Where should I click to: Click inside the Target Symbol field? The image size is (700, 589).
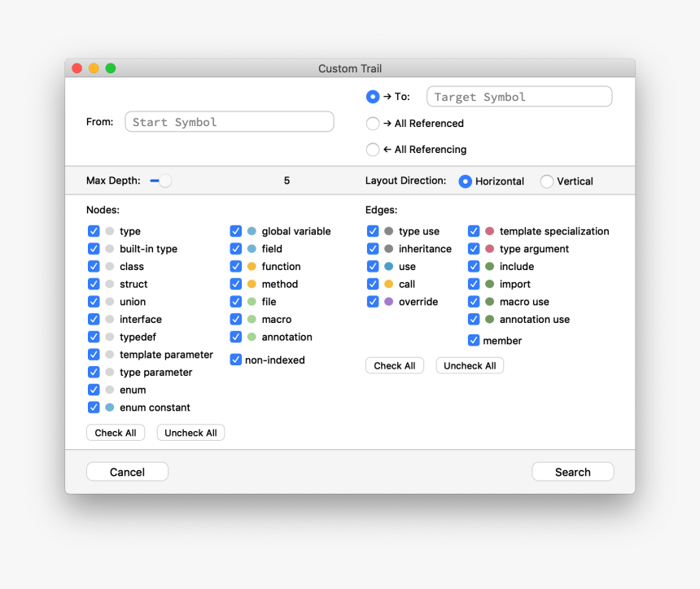(x=518, y=96)
